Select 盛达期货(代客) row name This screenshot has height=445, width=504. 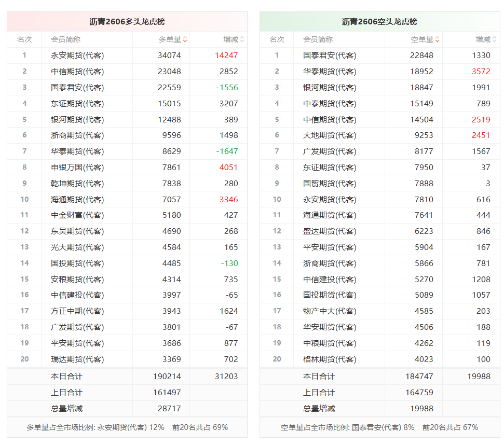click(x=330, y=231)
